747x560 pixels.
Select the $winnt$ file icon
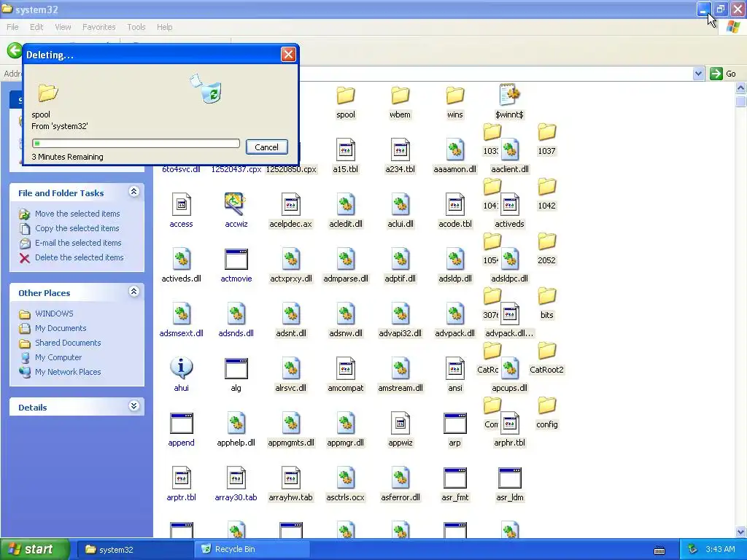click(x=510, y=95)
